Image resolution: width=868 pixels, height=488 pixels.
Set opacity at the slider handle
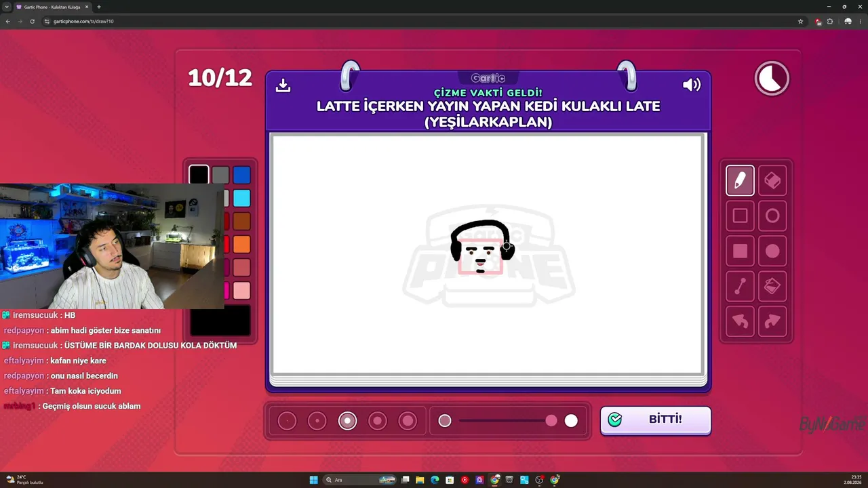pyautogui.click(x=551, y=421)
